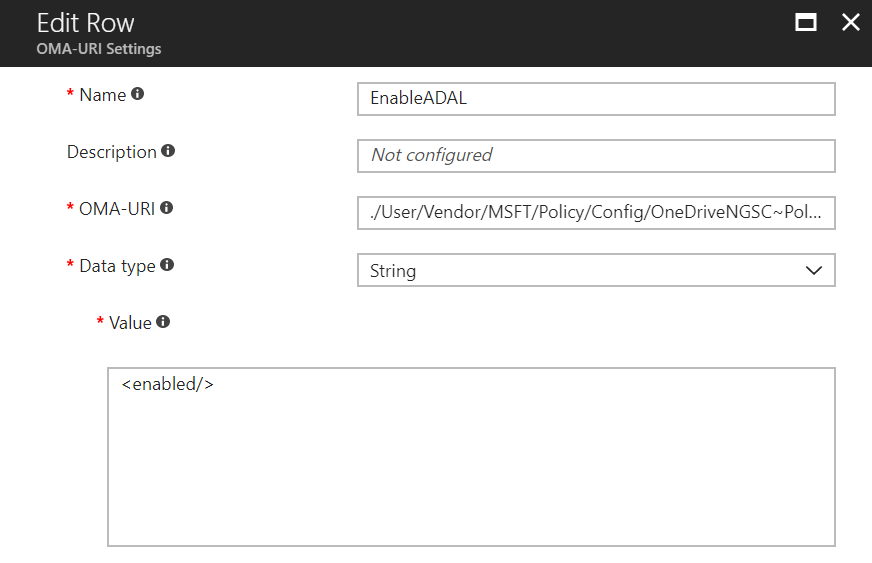Image resolution: width=872 pixels, height=563 pixels.
Task: Click the Value label text
Action: point(130,323)
